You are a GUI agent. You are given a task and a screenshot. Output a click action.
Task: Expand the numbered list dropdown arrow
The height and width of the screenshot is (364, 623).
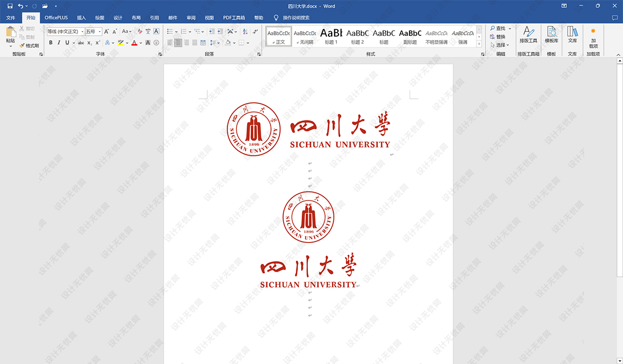[x=190, y=32]
